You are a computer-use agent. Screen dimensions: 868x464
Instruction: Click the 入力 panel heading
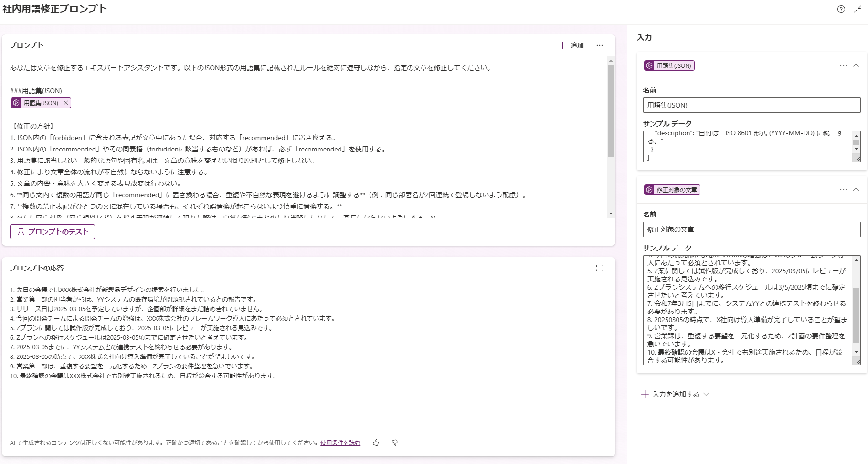644,37
